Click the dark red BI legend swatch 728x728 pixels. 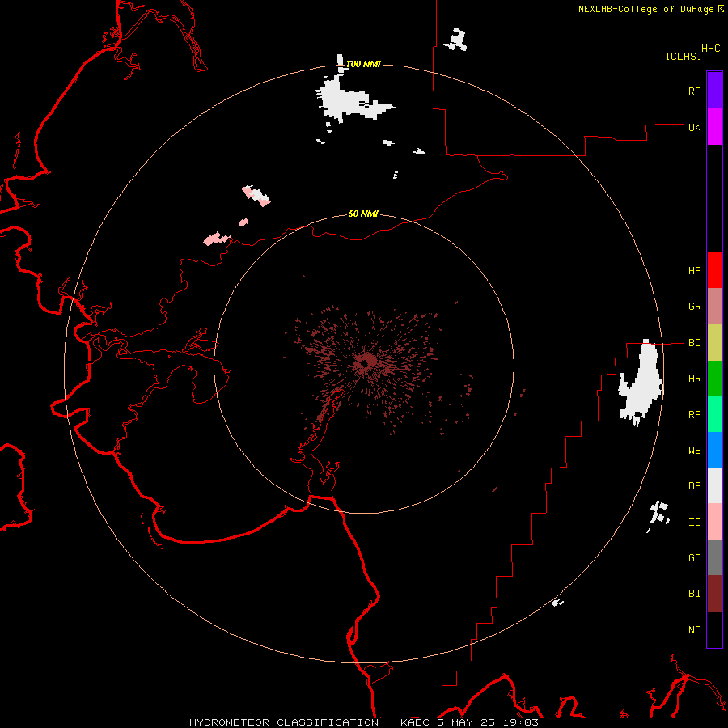click(714, 594)
